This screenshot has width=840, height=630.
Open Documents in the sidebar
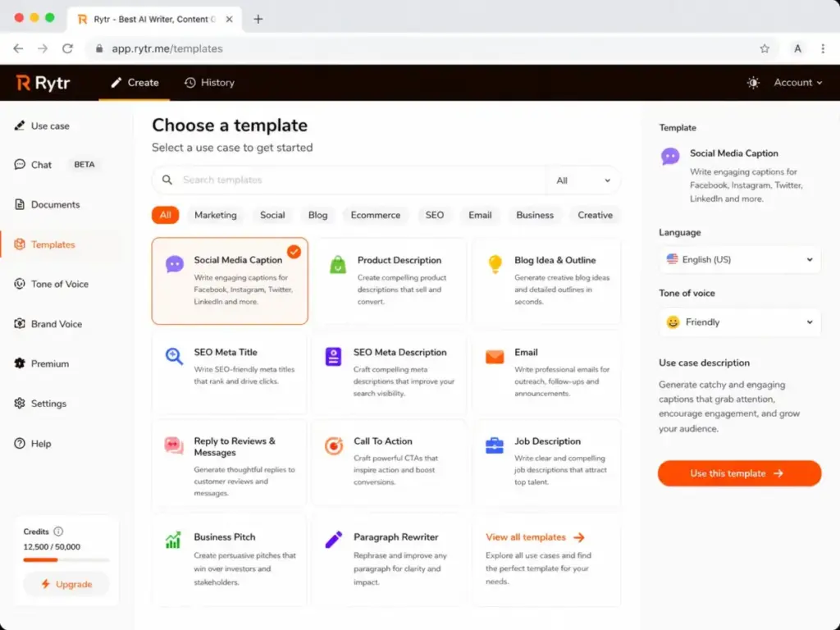tap(47, 204)
